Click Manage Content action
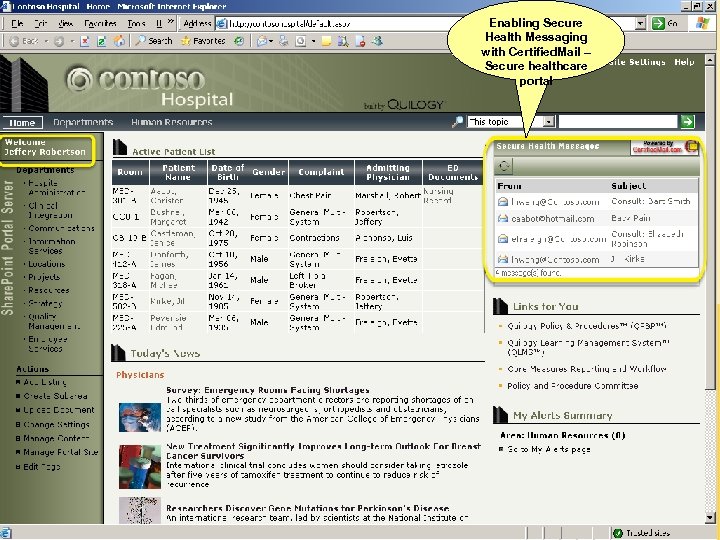Viewport: 720px width, 540px height. pyautogui.click(x=56, y=438)
